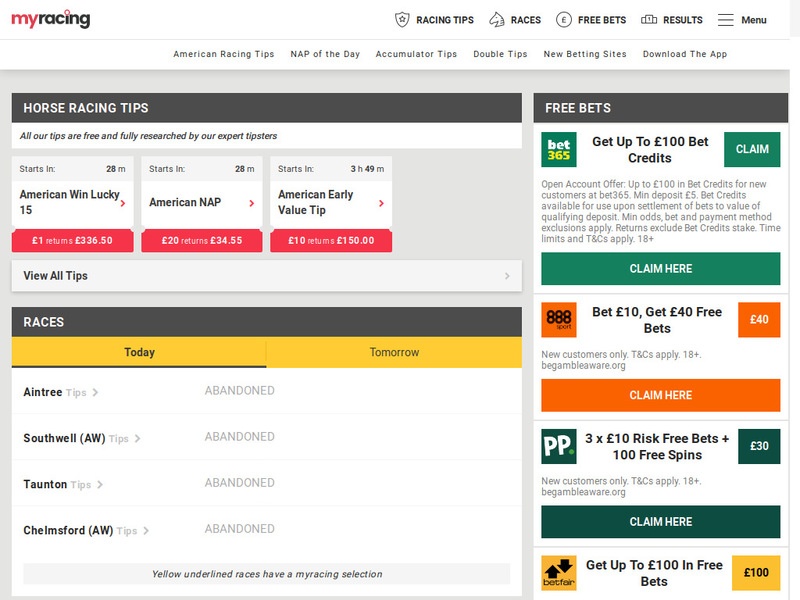Click orange £40 offer badge

tap(758, 320)
